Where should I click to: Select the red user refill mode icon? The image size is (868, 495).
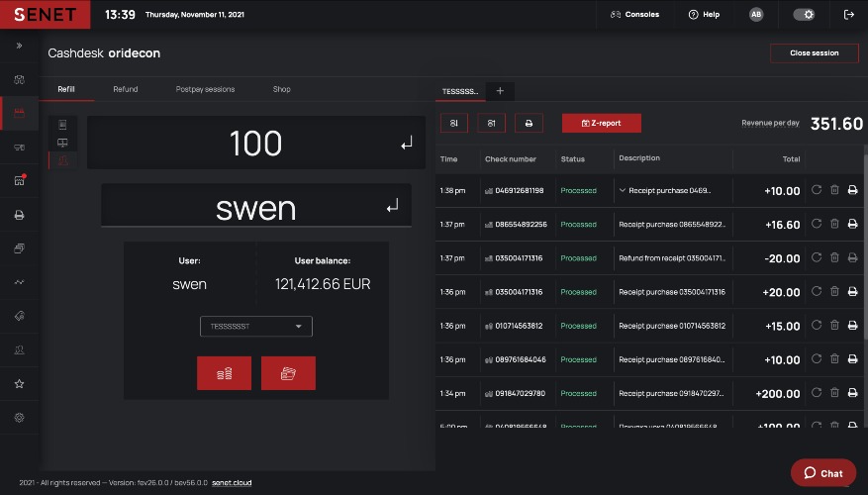[62, 160]
